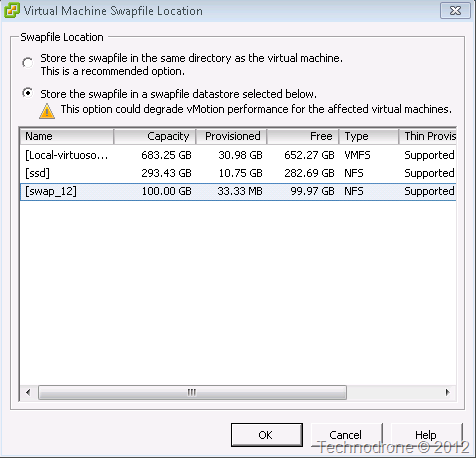Open Help for swapfile location

(x=426, y=435)
